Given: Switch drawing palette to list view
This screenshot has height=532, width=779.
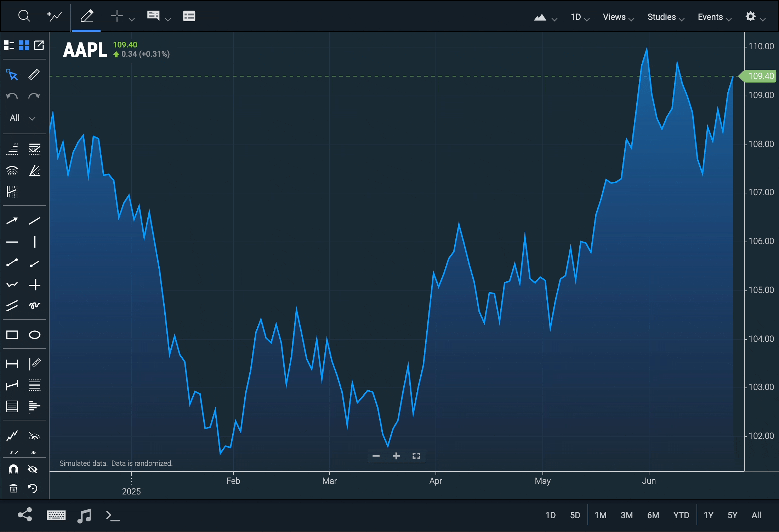Looking at the screenshot, I should [x=9, y=45].
